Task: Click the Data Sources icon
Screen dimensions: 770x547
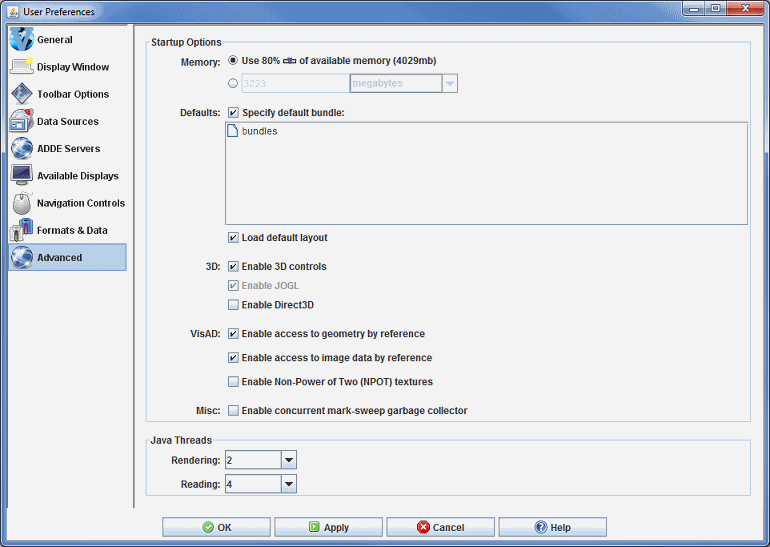Action: click(x=22, y=121)
